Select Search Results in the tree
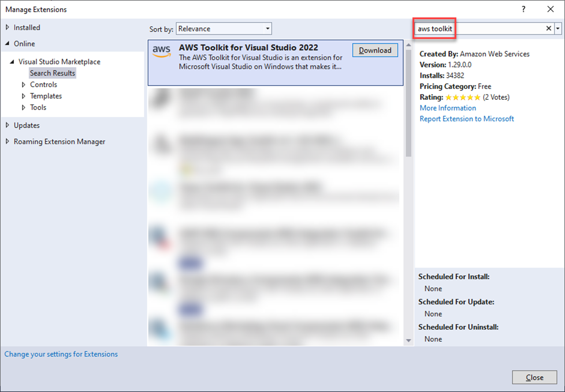 52,73
